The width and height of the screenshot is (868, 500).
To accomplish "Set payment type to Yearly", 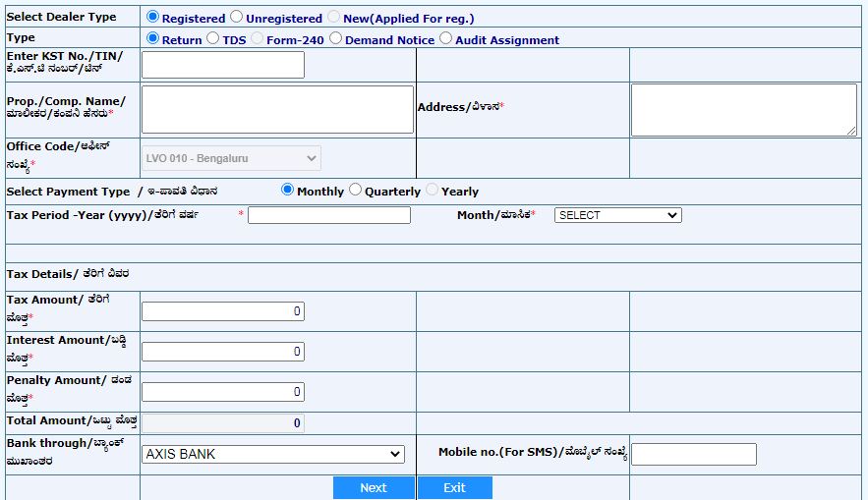I will pos(432,190).
